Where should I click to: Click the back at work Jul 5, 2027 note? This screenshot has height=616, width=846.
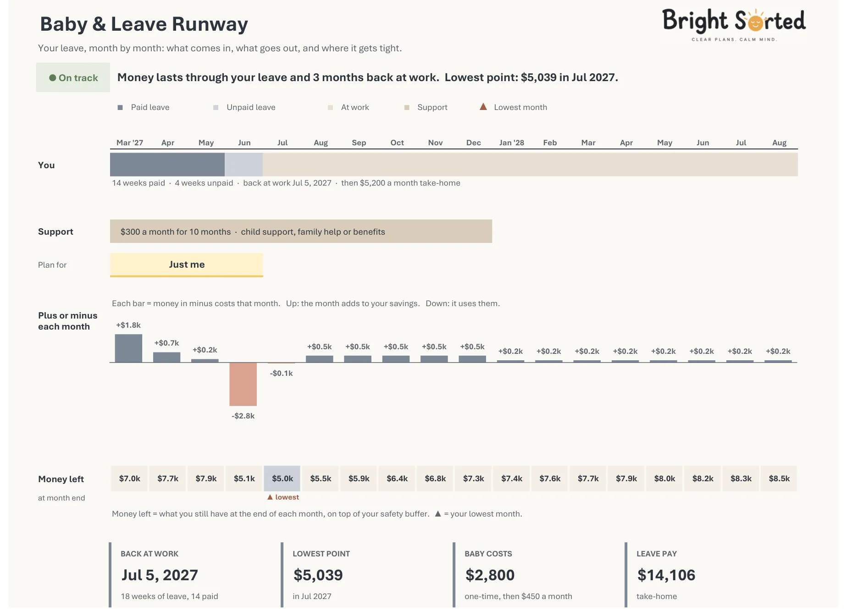(x=287, y=183)
